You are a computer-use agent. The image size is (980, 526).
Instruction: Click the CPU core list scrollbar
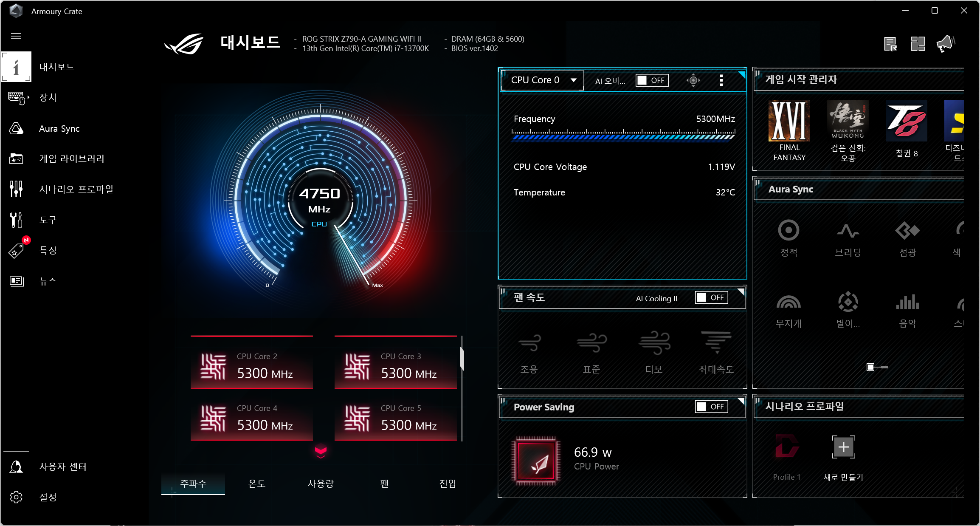pos(462,359)
